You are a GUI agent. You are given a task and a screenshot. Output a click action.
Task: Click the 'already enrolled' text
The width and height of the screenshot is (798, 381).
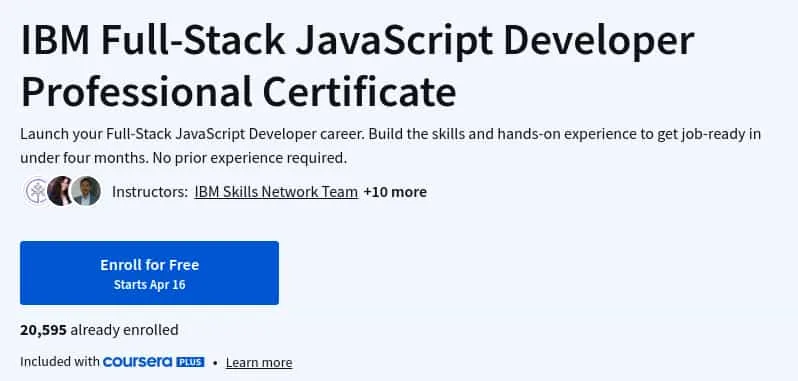point(124,330)
